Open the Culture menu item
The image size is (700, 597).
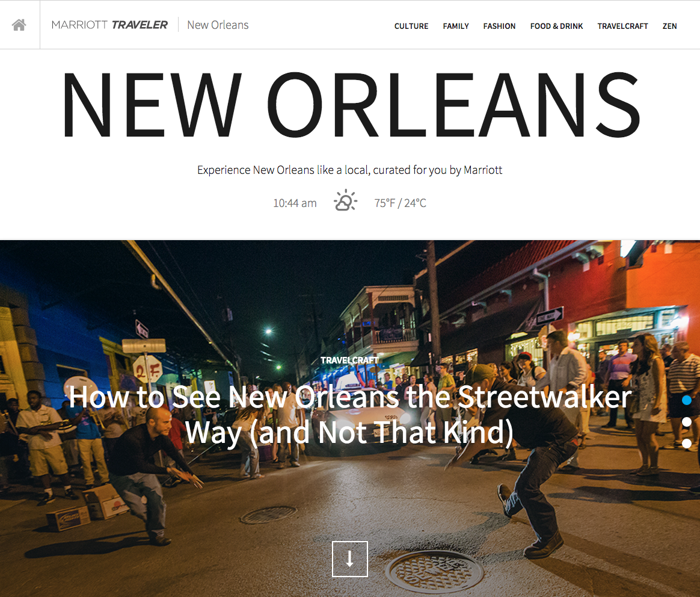[x=411, y=26]
